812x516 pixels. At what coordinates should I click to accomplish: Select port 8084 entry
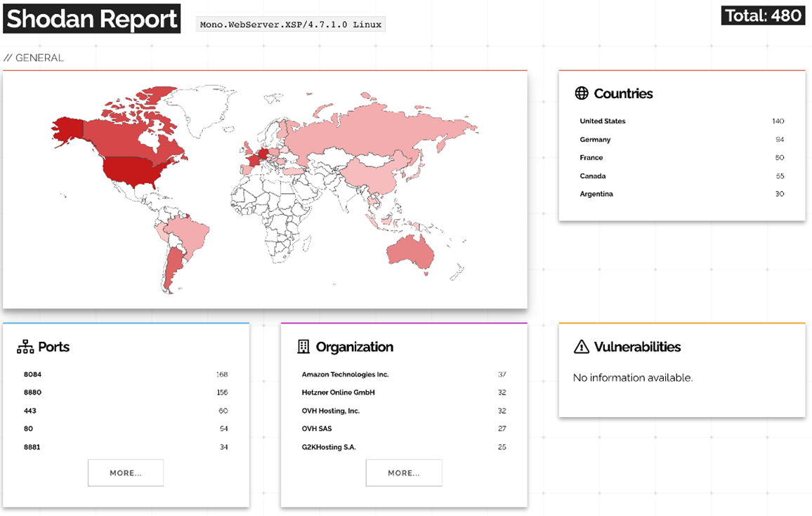click(x=32, y=375)
